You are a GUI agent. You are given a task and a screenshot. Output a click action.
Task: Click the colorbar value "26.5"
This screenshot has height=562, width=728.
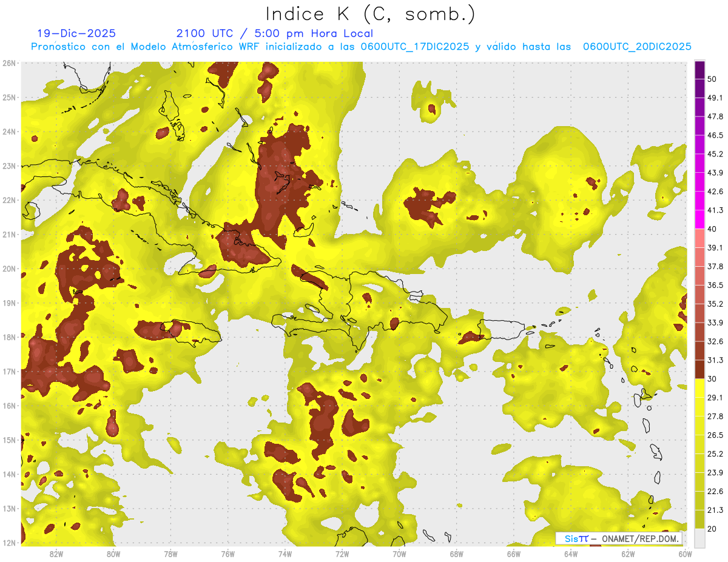click(x=715, y=435)
